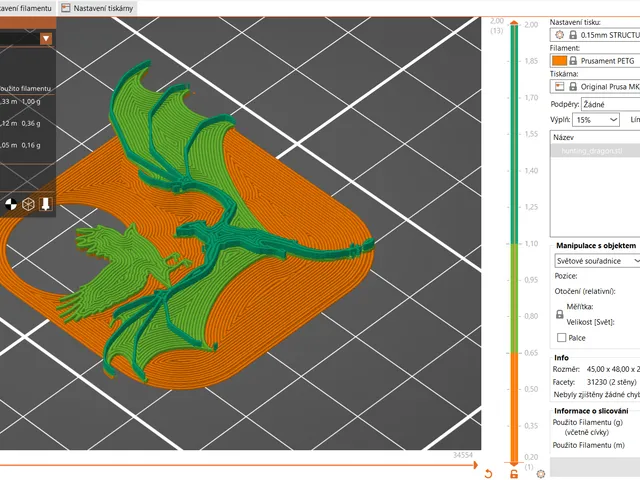Toggle the open lock icon under layer slider

(x=514, y=474)
